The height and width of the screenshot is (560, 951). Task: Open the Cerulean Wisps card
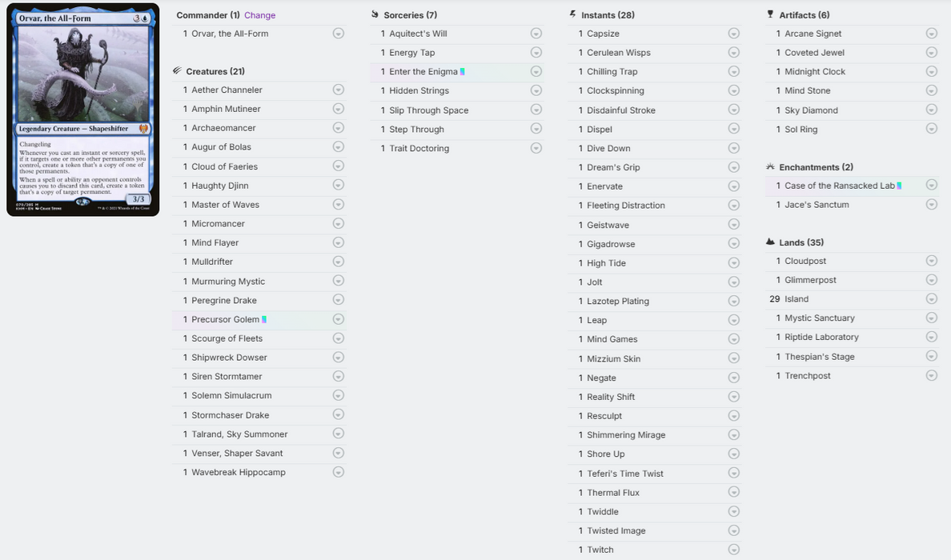(x=619, y=53)
